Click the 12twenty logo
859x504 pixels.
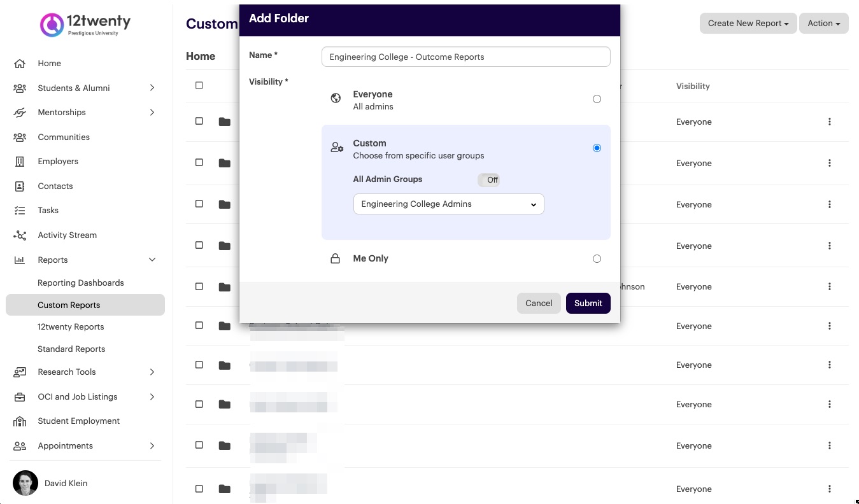[85, 25]
